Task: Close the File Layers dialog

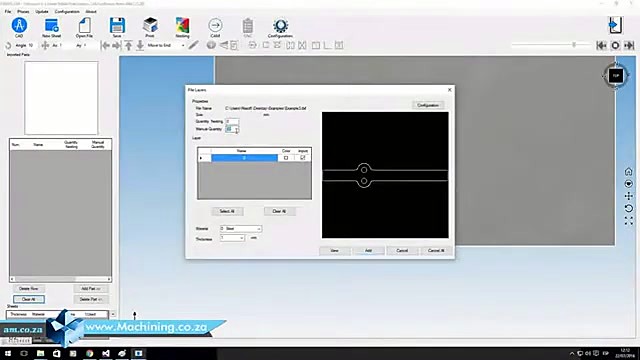Action: (x=449, y=89)
